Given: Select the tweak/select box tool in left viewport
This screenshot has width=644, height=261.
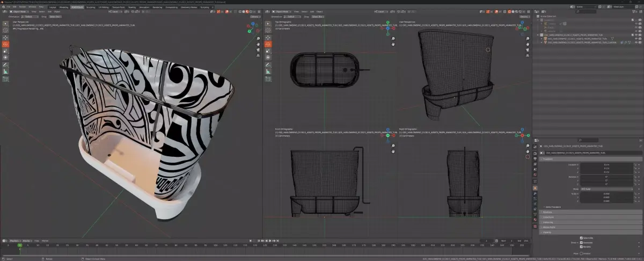Looking at the screenshot, I should 5,24.
